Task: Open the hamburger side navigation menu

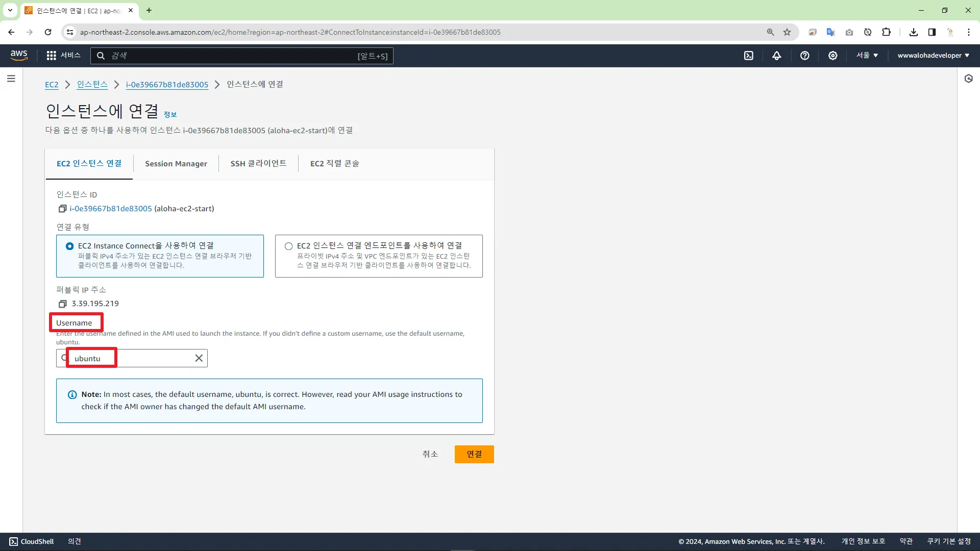Action: click(11, 79)
